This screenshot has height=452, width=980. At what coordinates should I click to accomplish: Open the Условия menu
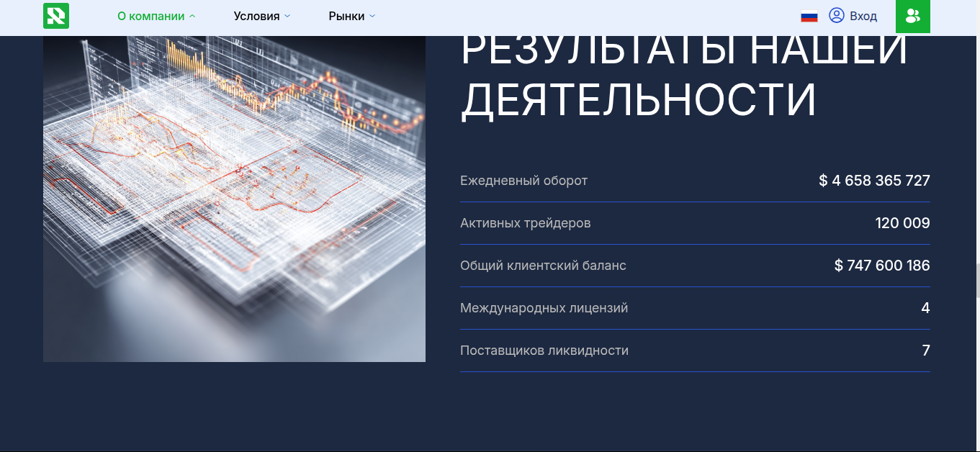tap(256, 16)
